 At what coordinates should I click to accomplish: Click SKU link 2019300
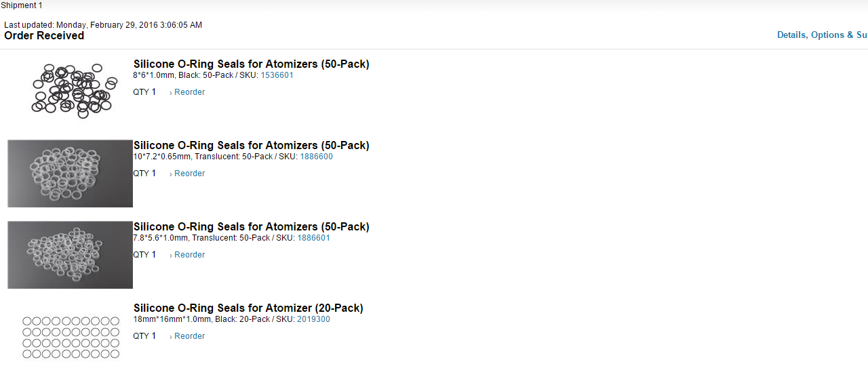[313, 319]
